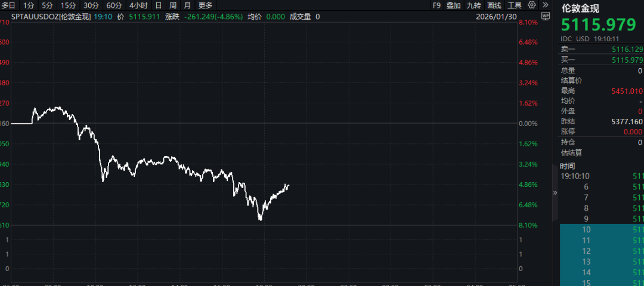The height and width of the screenshot is (286, 644).
Task: Click the SPTAUUSDOZ symbol name label
Action: point(51,17)
